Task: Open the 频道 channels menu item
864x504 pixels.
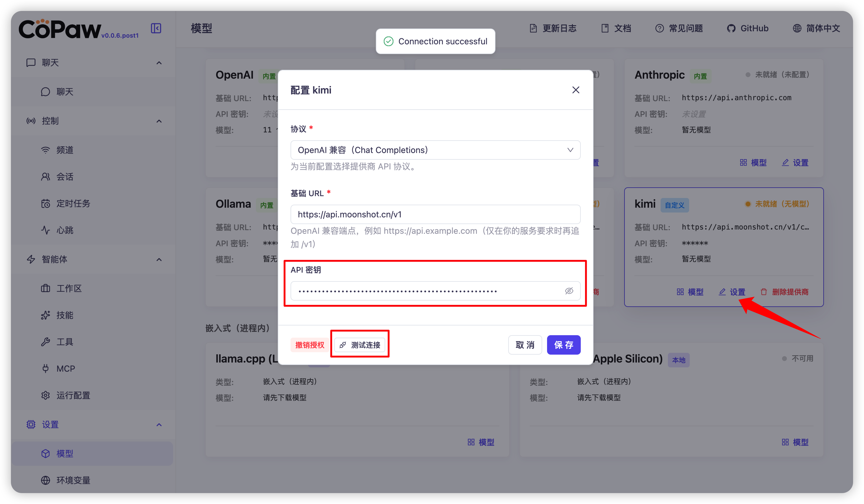Action: click(x=65, y=150)
